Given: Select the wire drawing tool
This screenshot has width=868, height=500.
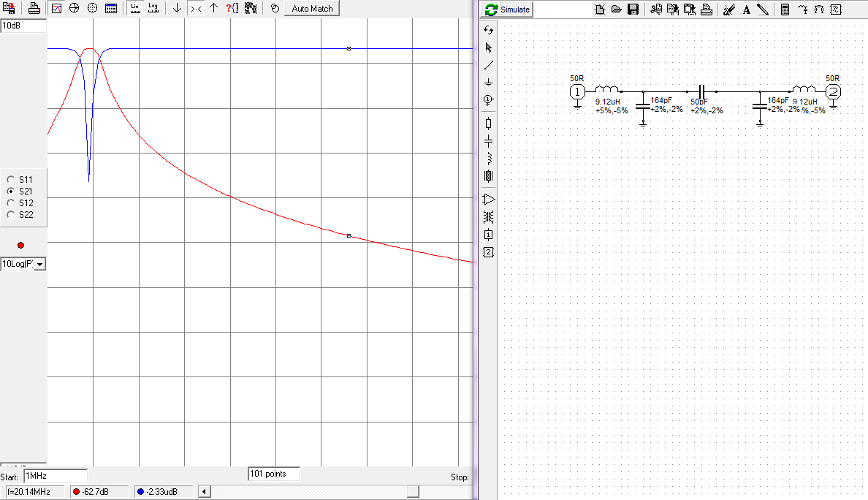Looking at the screenshot, I should point(489,64).
